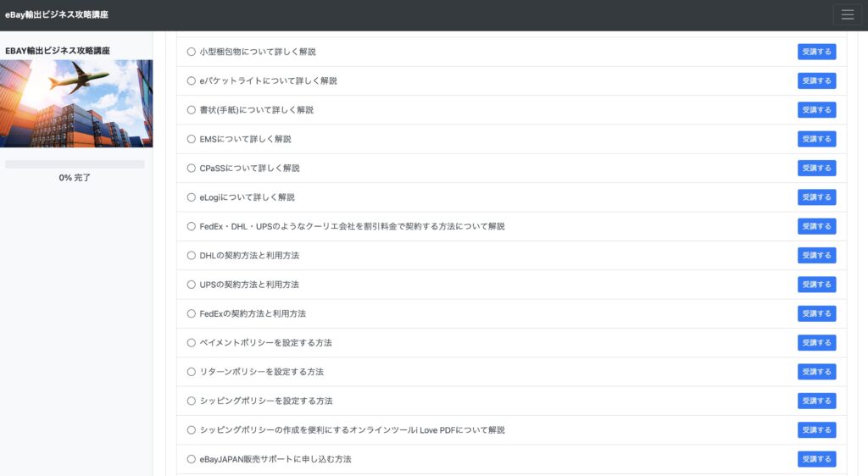Open lesson FedExの契約方法と利用方法
Image resolution: width=868 pixels, height=476 pixels.
point(253,313)
